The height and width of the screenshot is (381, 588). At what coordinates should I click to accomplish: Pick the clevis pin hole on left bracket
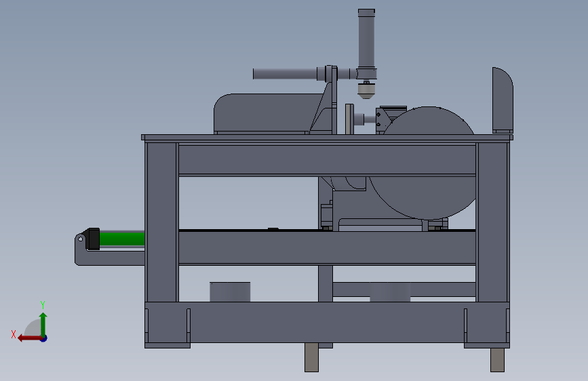[x=80, y=239]
